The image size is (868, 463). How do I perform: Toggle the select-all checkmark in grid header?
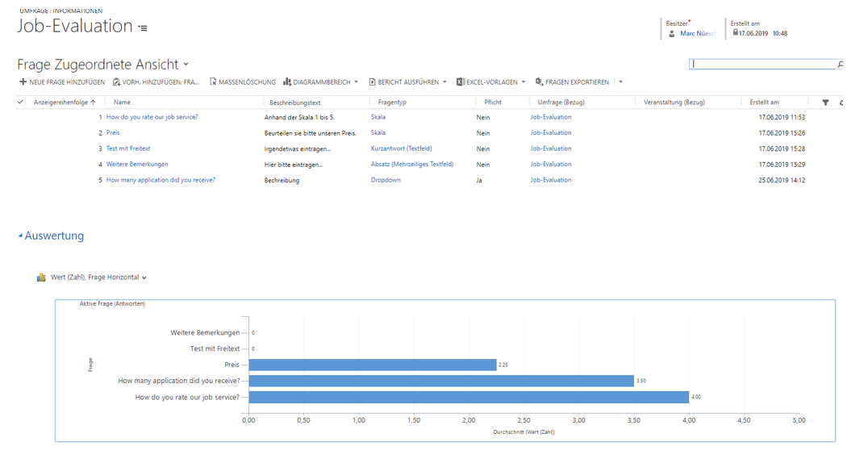click(x=20, y=102)
